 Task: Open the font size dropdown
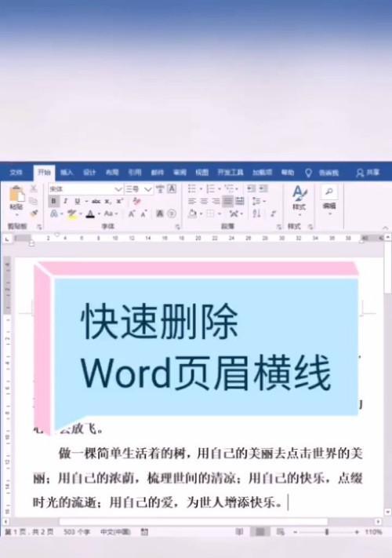pyautogui.click(x=148, y=189)
